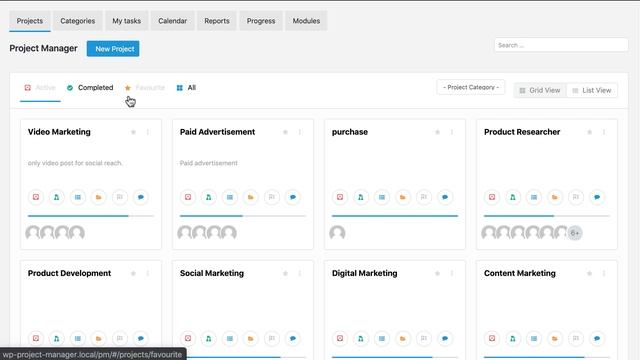Viewport: 640px width, 360px height.
Task: Open blue task list icon in Paid Advertisement
Action: click(x=230, y=197)
